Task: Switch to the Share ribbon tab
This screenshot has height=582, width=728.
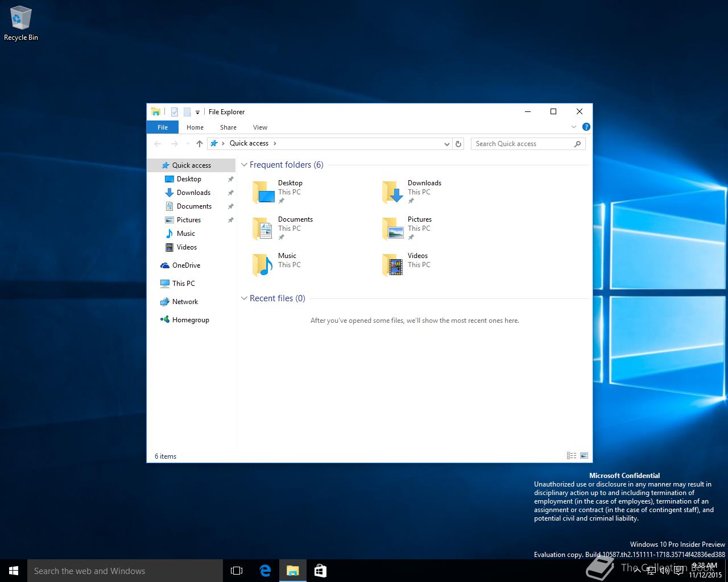Action: click(x=228, y=127)
